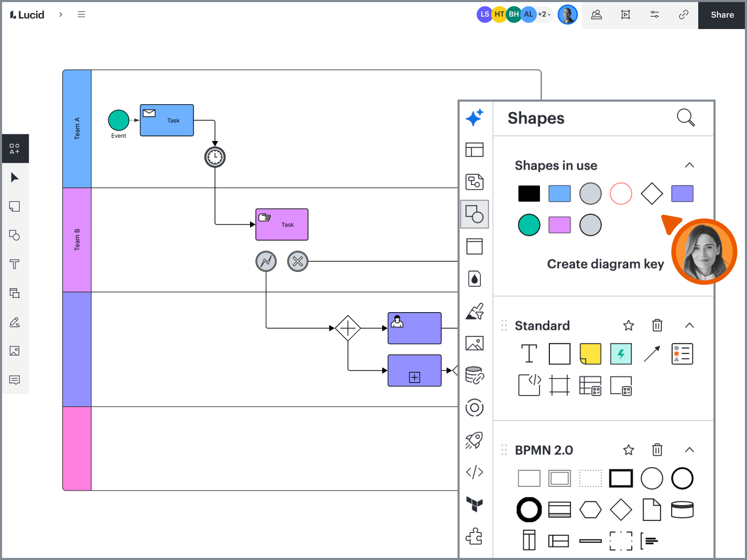This screenshot has width=747, height=560.
Task: Open the presentation frame icon in top bar
Action: click(x=626, y=15)
